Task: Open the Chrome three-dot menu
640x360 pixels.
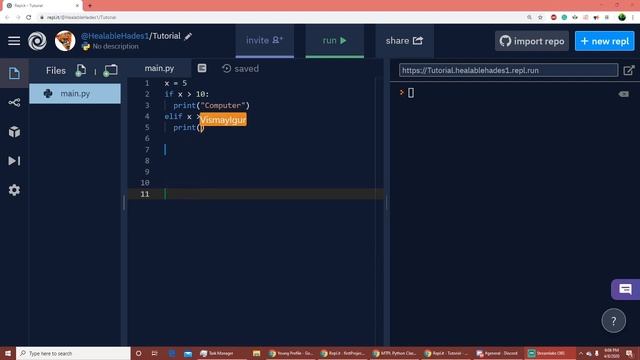Action: coord(633,17)
